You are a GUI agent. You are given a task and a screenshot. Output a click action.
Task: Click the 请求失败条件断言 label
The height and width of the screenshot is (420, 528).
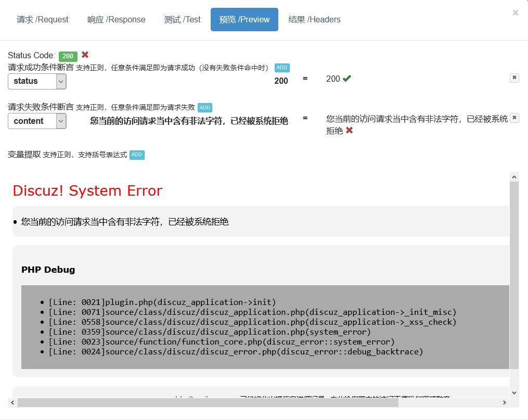point(41,107)
